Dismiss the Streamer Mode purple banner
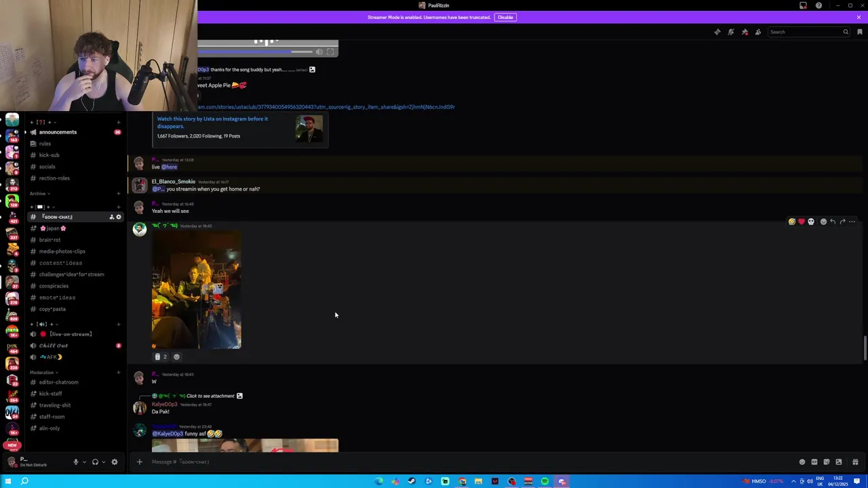The image size is (868, 488). point(859,17)
